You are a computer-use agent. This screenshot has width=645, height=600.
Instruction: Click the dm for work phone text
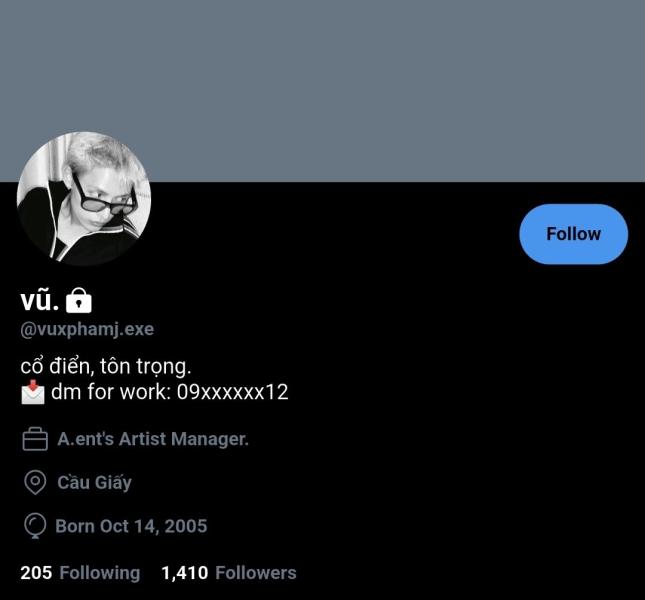point(169,392)
